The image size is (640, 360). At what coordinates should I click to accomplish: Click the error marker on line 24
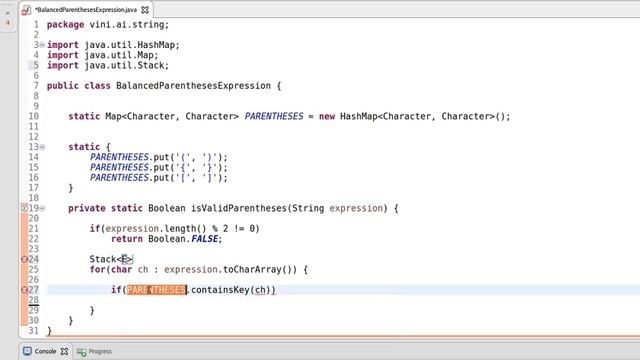[24, 259]
